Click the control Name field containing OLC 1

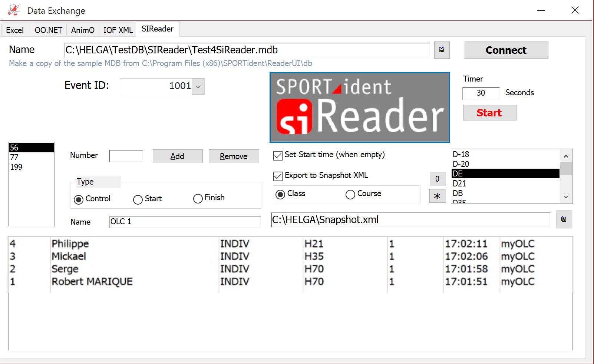click(185, 222)
